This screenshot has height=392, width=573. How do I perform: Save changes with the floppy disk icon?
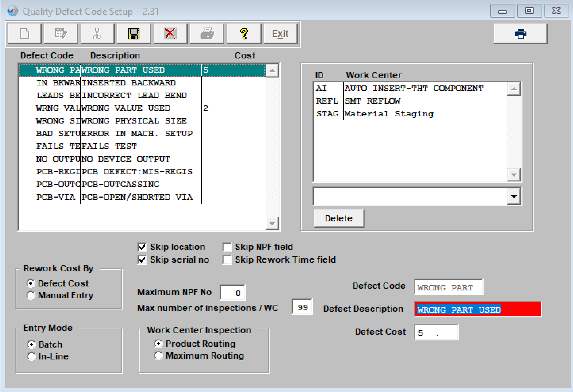pos(134,34)
